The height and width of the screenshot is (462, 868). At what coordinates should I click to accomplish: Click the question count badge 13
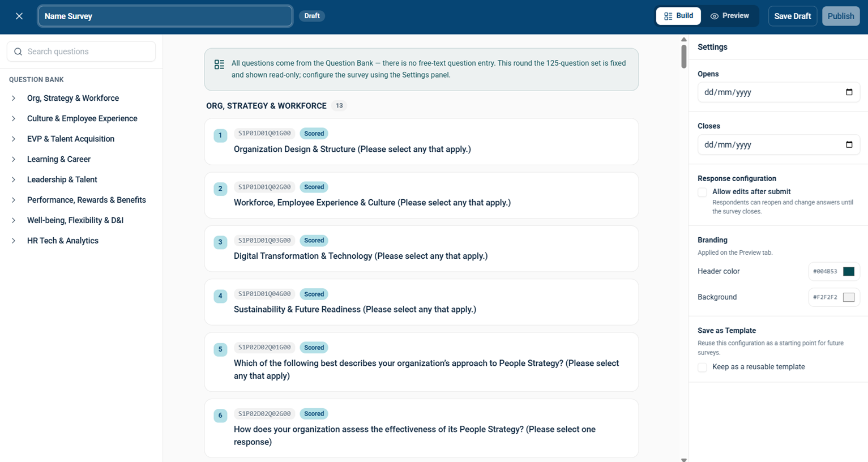pyautogui.click(x=339, y=106)
